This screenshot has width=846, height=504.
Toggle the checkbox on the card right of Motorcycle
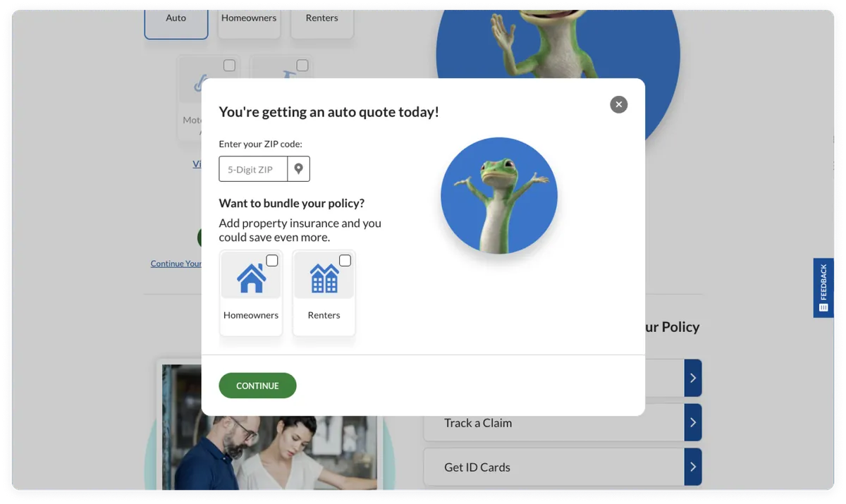click(x=302, y=66)
